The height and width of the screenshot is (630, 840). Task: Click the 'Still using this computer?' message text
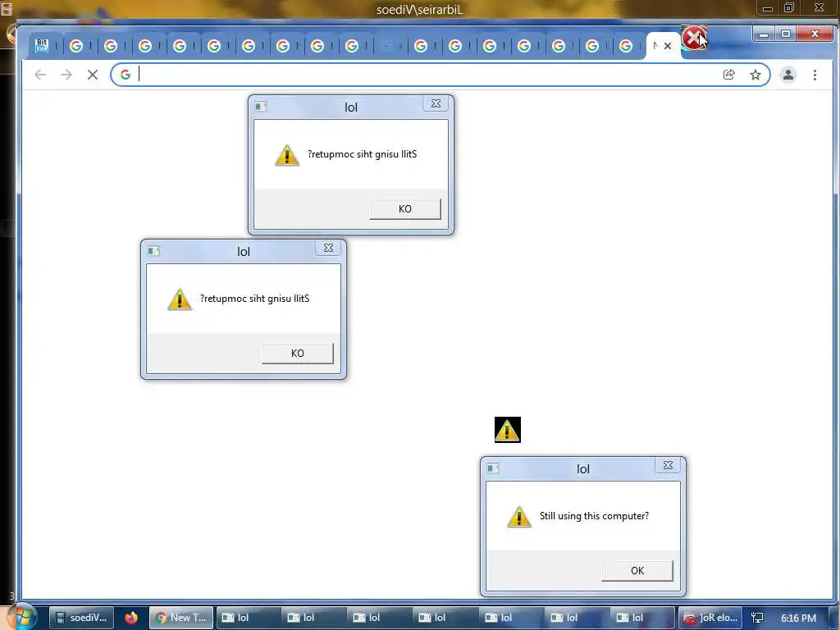coord(594,516)
